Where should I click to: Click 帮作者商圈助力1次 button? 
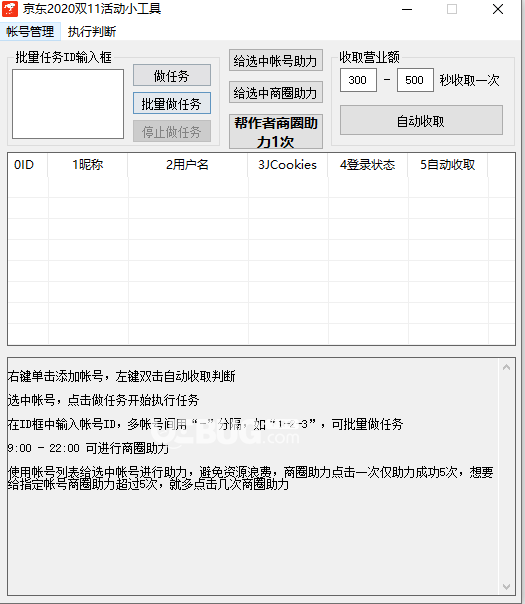276,132
